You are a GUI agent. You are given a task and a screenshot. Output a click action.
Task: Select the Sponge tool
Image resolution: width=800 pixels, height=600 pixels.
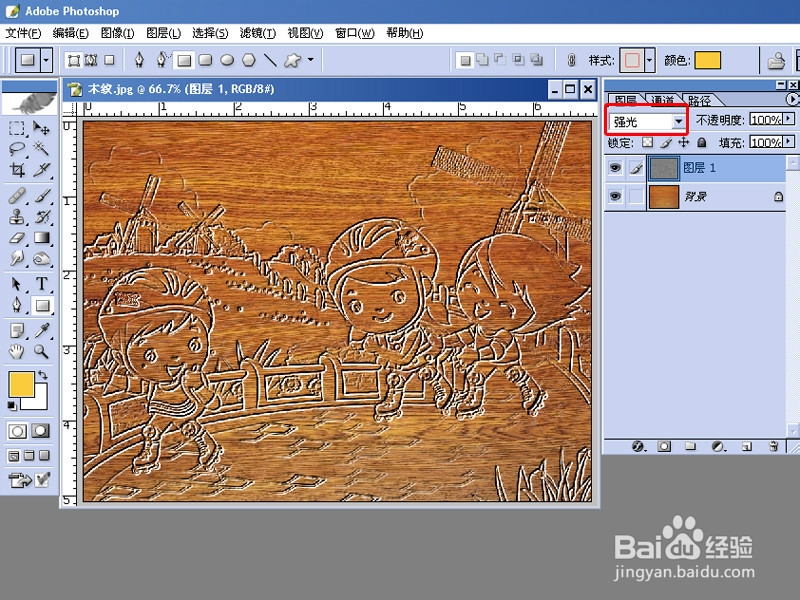[41, 259]
